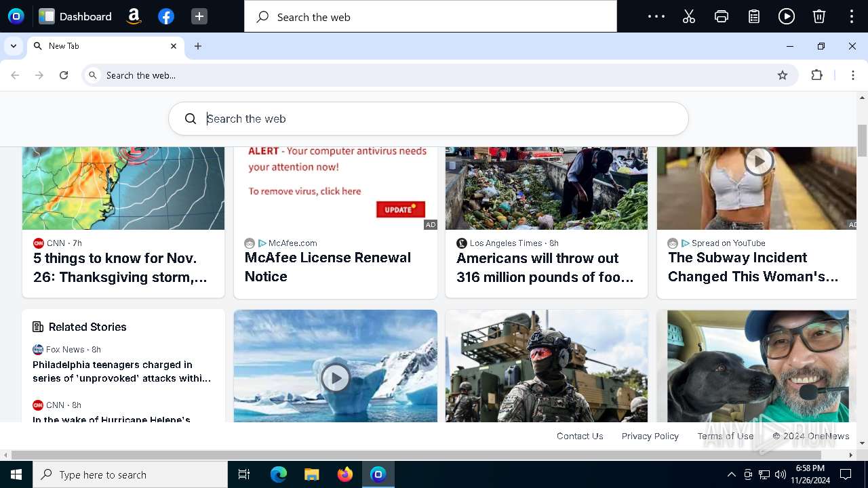The width and height of the screenshot is (868, 488).
Task: Open the three-dots more tools menu
Action: 656,16
